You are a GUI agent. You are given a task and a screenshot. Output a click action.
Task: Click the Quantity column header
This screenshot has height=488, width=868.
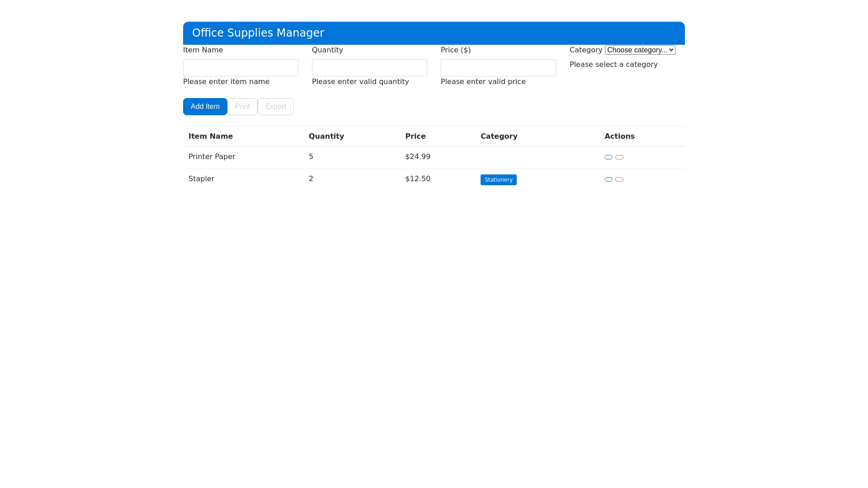(x=326, y=136)
